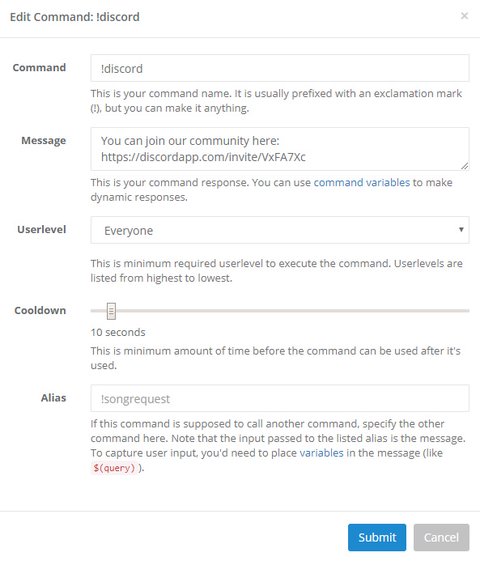The image size is (480, 561).
Task: Click the Command field label
Action: [39, 67]
